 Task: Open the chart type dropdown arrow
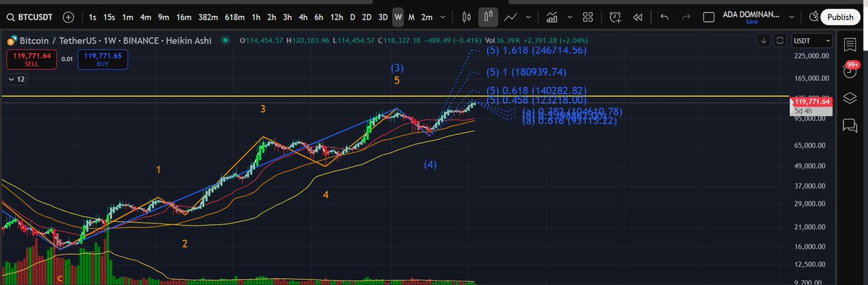point(528,17)
